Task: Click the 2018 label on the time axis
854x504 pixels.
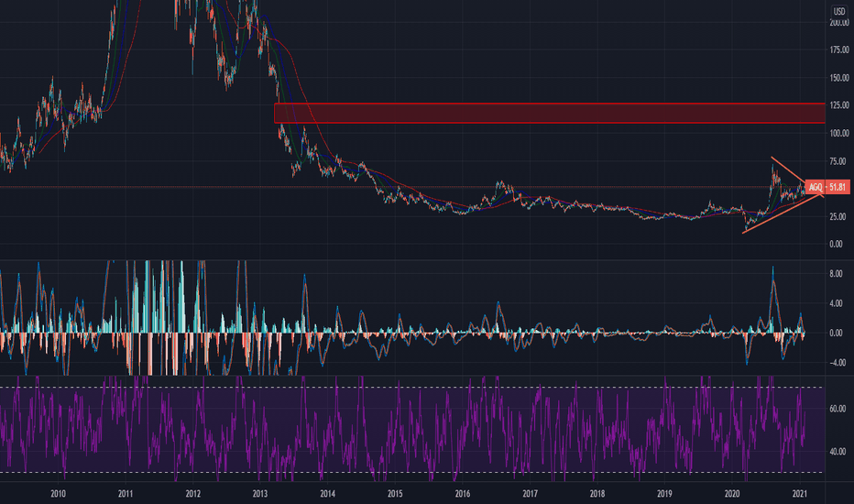Action: tap(597, 494)
